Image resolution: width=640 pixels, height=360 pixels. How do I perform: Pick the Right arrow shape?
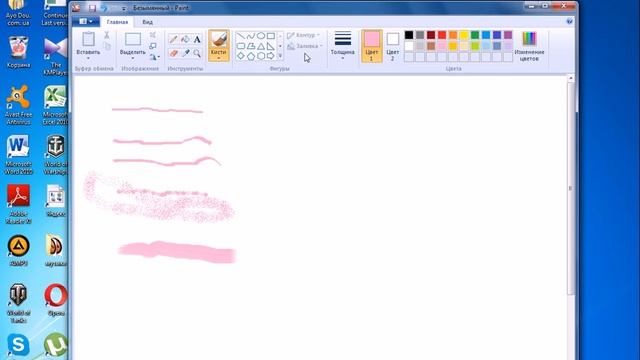(270, 56)
